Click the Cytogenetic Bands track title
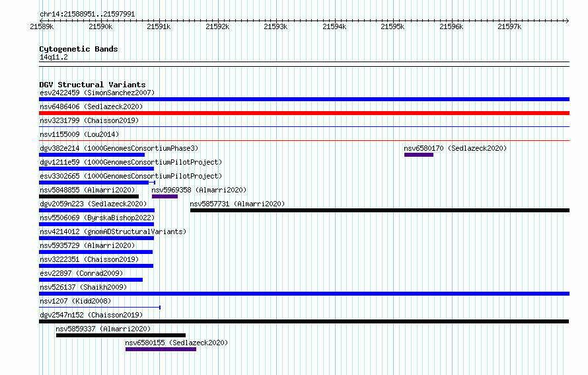The image size is (588, 375). pos(79,49)
